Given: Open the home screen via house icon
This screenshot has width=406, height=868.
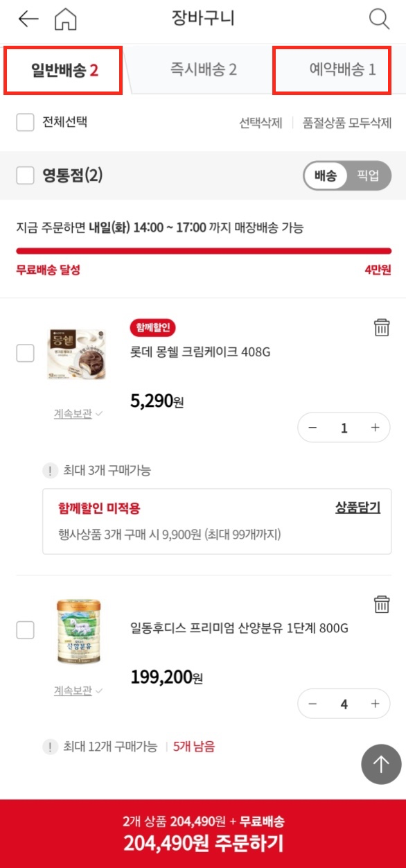Looking at the screenshot, I should pyautogui.click(x=65, y=19).
